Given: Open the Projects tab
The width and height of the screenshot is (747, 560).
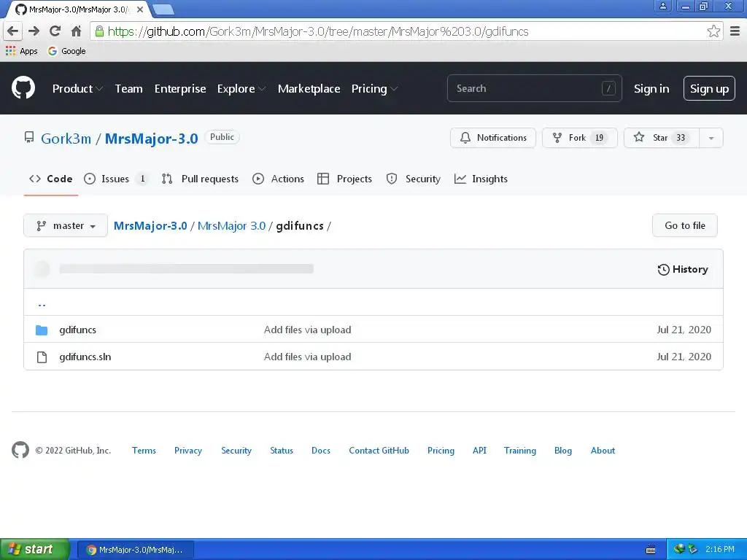Looking at the screenshot, I should [344, 179].
